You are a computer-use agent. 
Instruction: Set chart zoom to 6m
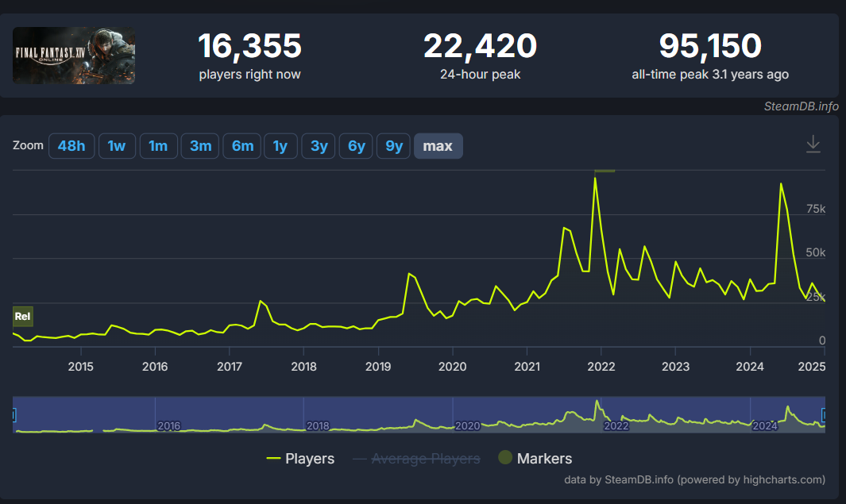coord(242,146)
